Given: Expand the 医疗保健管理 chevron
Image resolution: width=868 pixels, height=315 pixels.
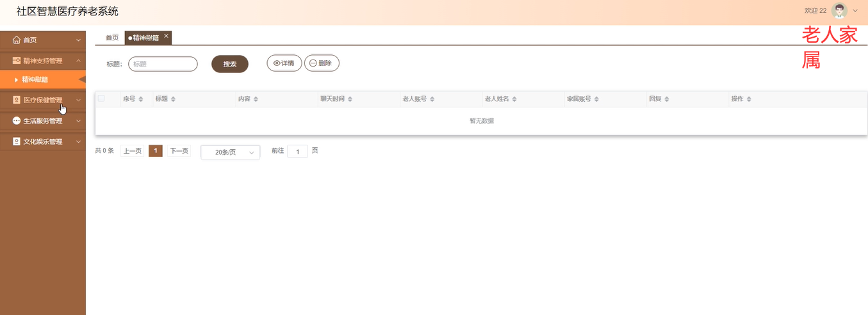Looking at the screenshot, I should tap(78, 100).
